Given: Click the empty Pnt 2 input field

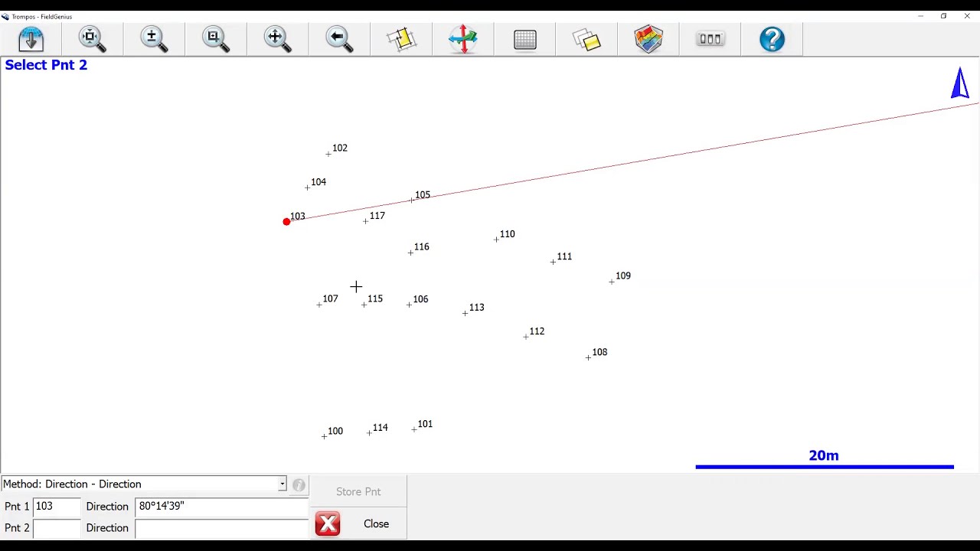Looking at the screenshot, I should point(57,528).
